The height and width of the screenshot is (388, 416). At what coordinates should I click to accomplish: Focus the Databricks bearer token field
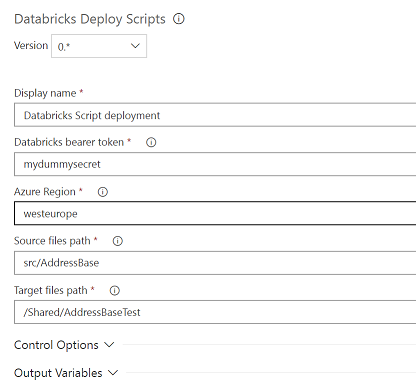tap(215, 164)
